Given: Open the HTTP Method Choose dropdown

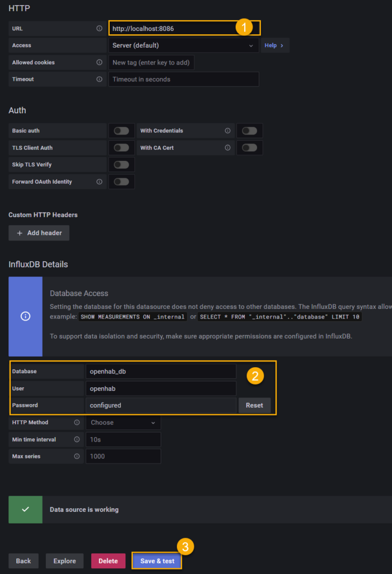Looking at the screenshot, I should [x=123, y=423].
